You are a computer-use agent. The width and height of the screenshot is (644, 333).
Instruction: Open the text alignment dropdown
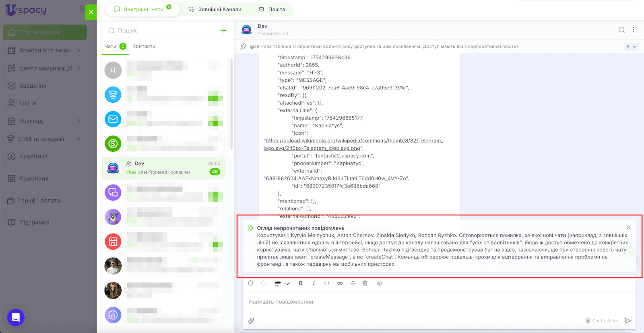[282, 283]
